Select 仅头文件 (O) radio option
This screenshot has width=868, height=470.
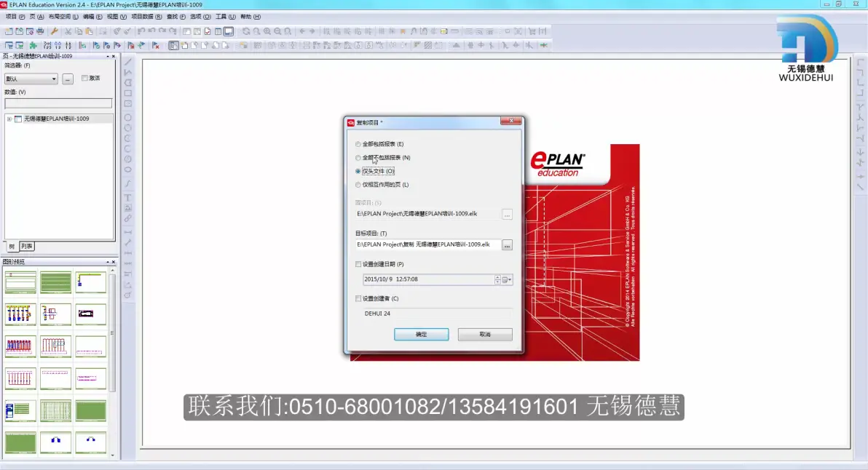point(358,172)
